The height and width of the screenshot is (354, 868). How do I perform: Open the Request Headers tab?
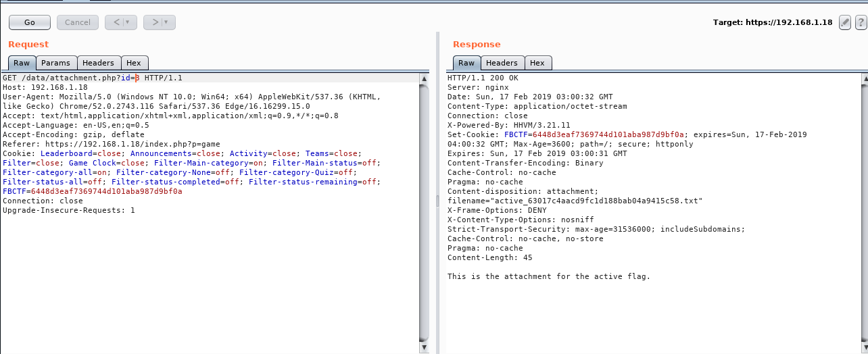(99, 63)
